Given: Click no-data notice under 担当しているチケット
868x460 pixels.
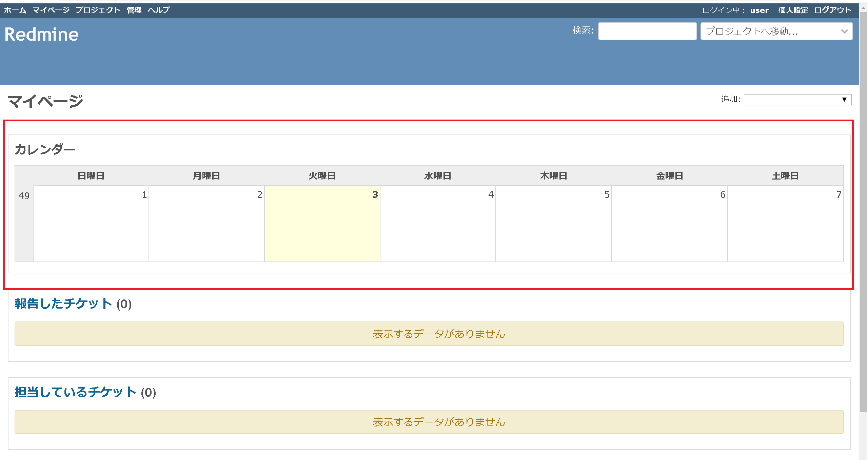Looking at the screenshot, I should (429, 422).
